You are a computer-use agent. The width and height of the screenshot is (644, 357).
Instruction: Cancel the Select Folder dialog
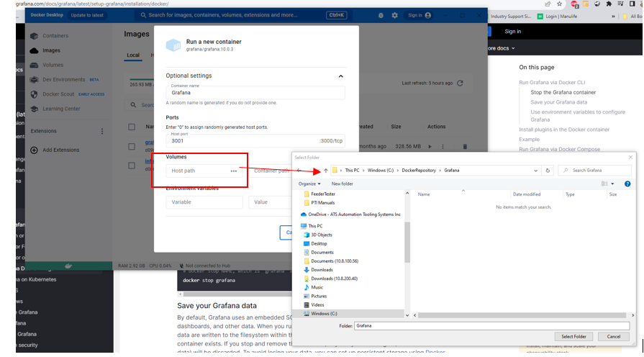[x=614, y=336]
